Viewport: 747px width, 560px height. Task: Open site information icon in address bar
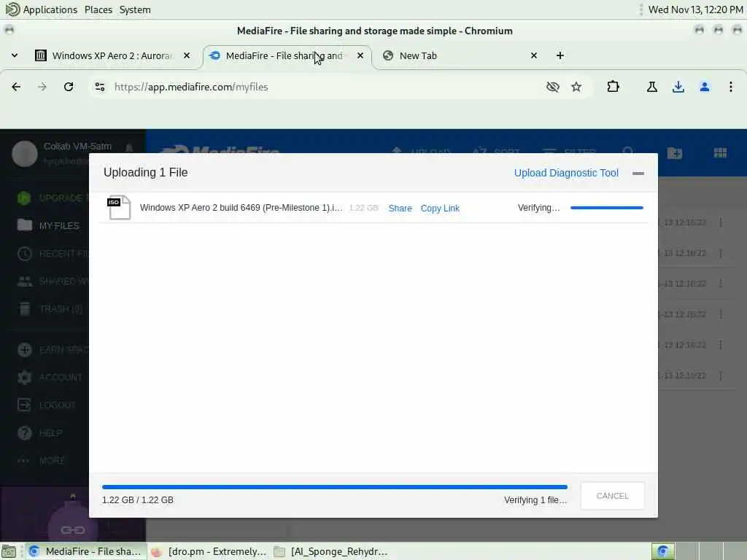(99, 87)
